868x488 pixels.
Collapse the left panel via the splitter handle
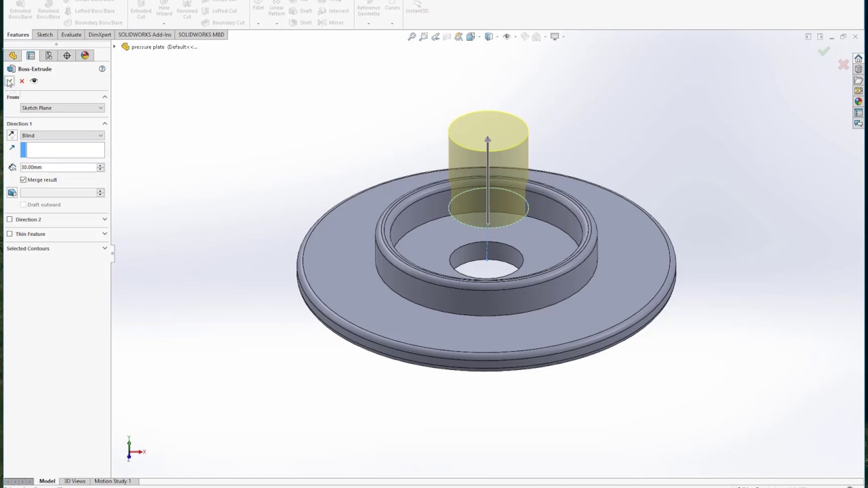[x=112, y=255]
